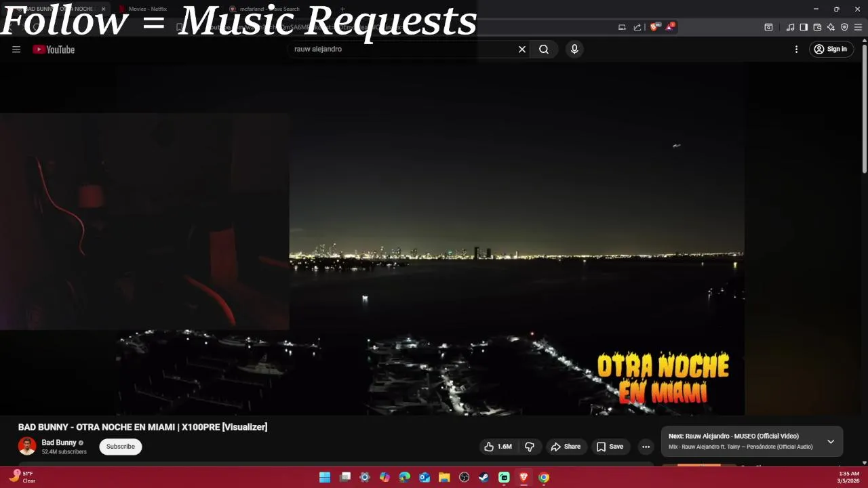This screenshot has width=868, height=488.
Task: Open the weather widget showing Clear
Action: (22, 477)
